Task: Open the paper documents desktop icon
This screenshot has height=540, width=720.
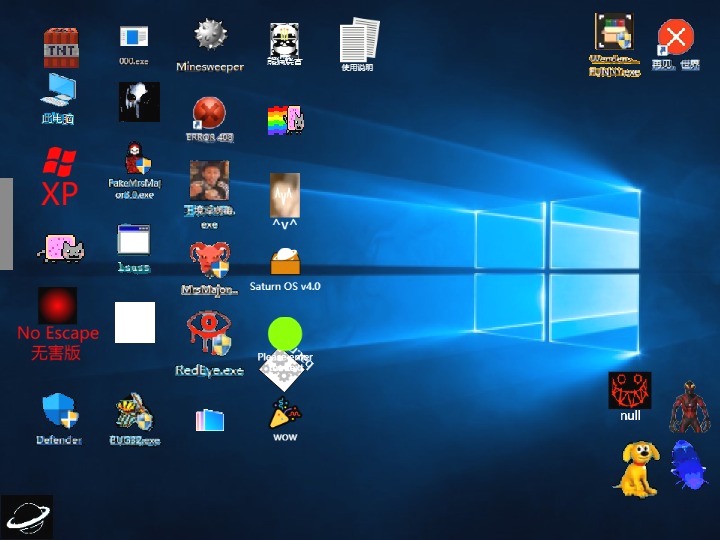Action: (x=359, y=45)
